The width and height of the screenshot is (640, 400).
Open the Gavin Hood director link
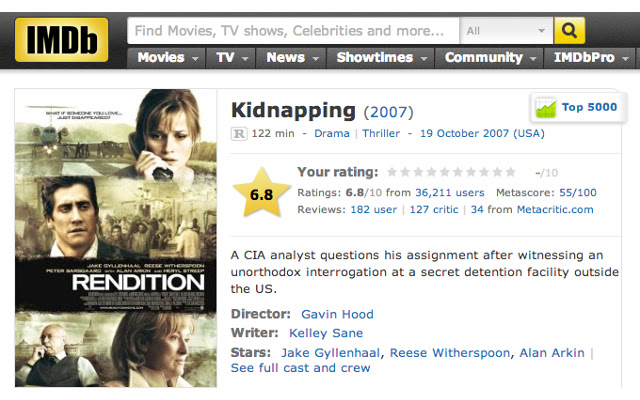point(337,314)
